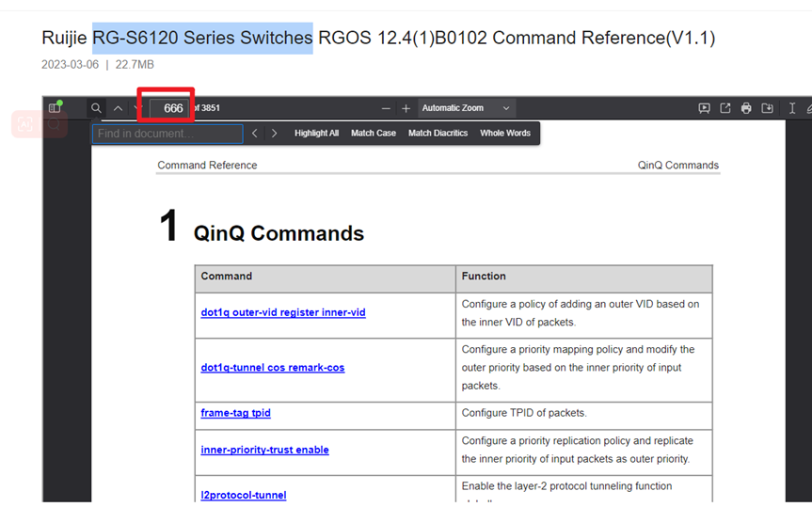Select the text cursor tool icon
The height and width of the screenshot is (507, 812).
pyautogui.click(x=792, y=108)
